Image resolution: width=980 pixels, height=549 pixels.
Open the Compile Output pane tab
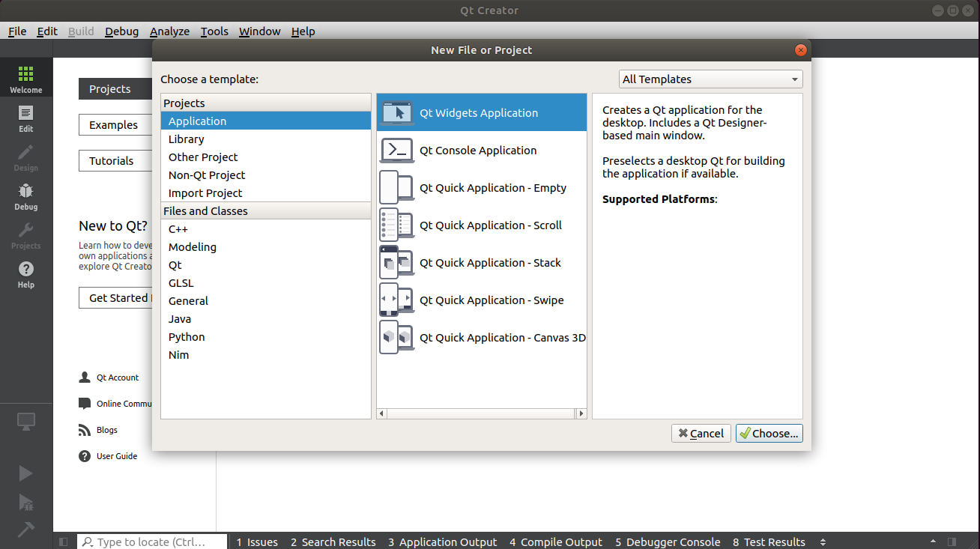[556, 542]
